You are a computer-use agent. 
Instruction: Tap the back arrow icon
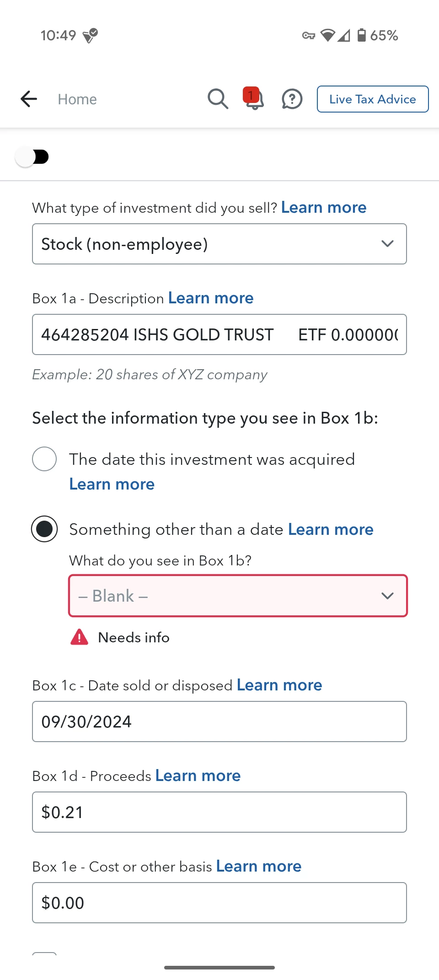coord(29,99)
